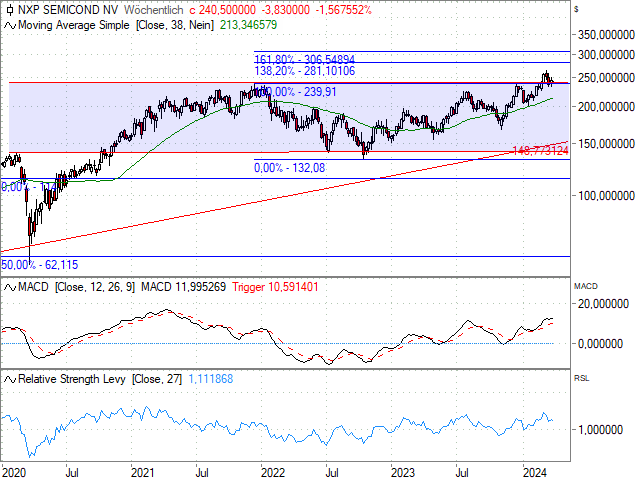Click the percent change -1,567552%

tap(344, 10)
